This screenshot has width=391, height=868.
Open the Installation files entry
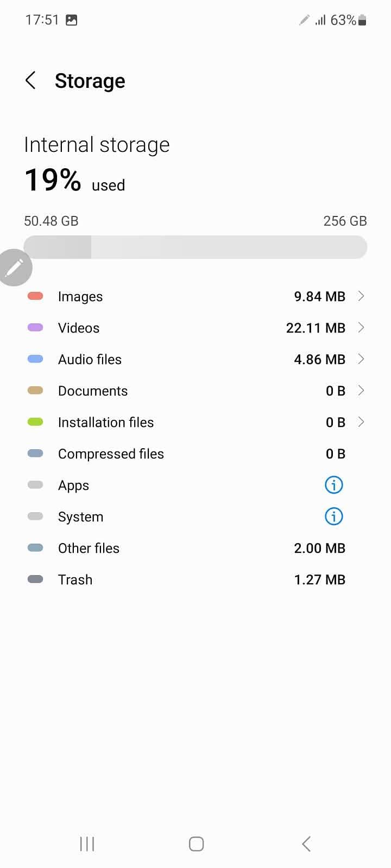coord(195,422)
